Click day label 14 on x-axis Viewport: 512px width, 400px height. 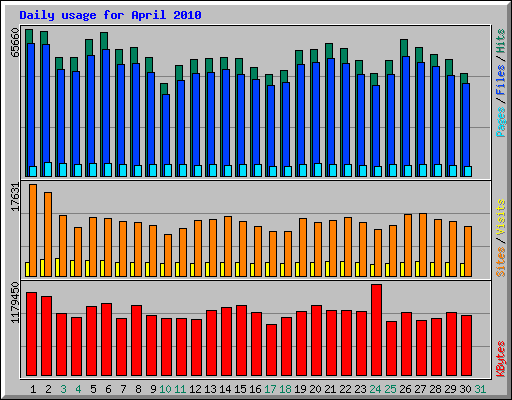(225, 389)
